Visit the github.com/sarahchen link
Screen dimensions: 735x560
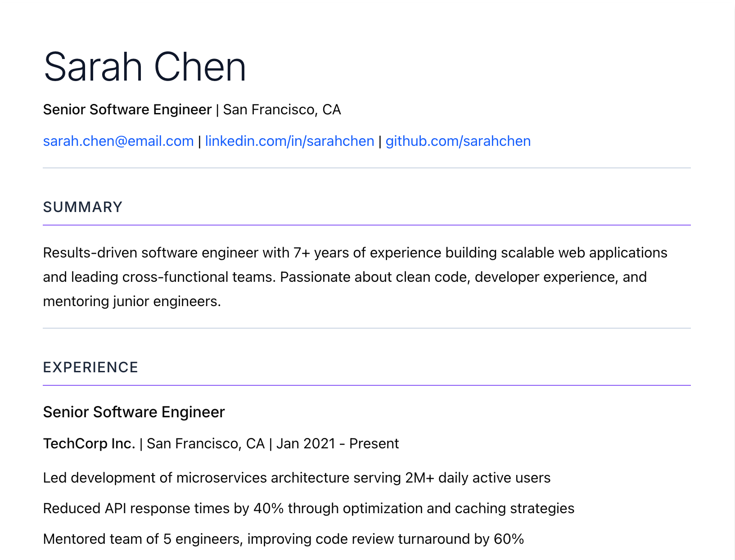click(x=458, y=141)
